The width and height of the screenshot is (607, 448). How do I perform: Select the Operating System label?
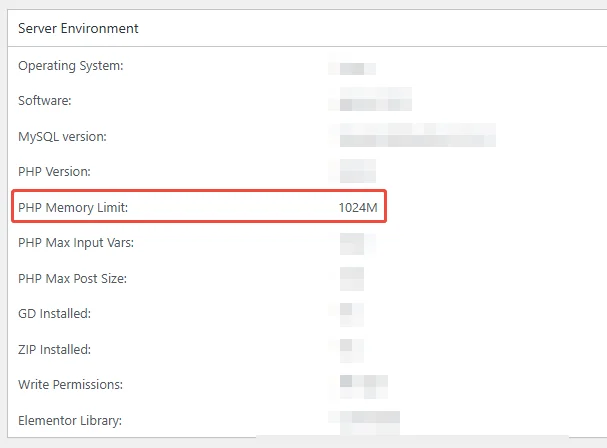click(70, 66)
